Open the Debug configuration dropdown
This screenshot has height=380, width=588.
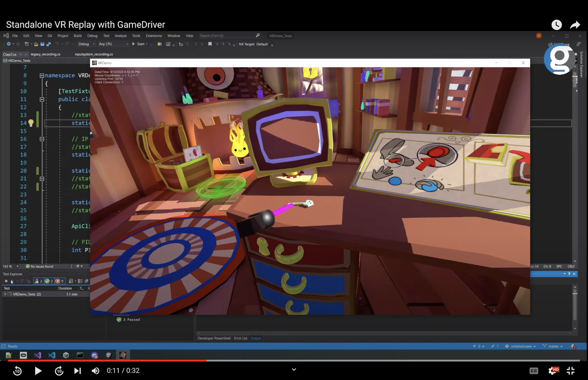click(x=86, y=44)
